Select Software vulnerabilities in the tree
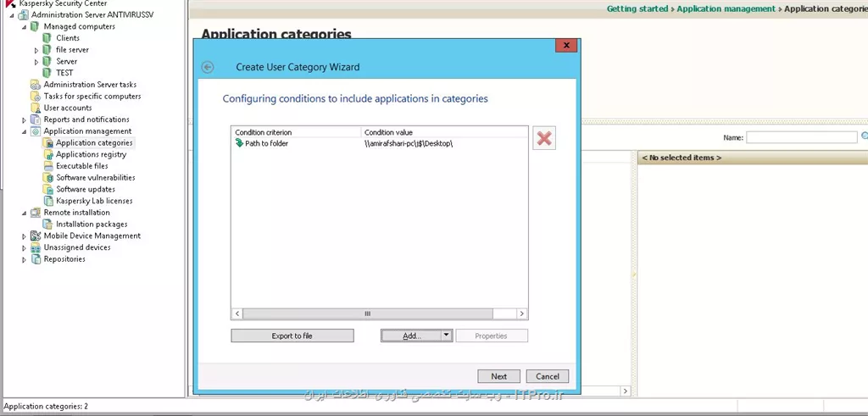 click(96, 178)
